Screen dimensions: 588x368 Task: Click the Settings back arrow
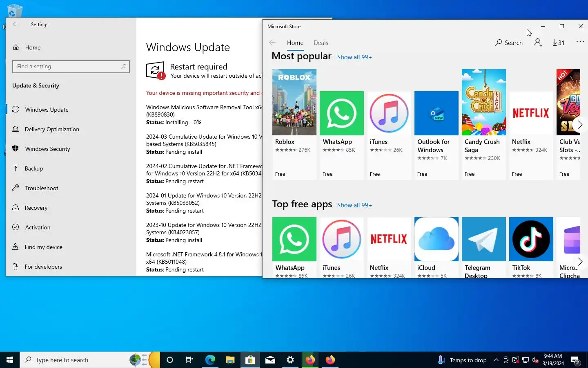pyautogui.click(x=16, y=24)
